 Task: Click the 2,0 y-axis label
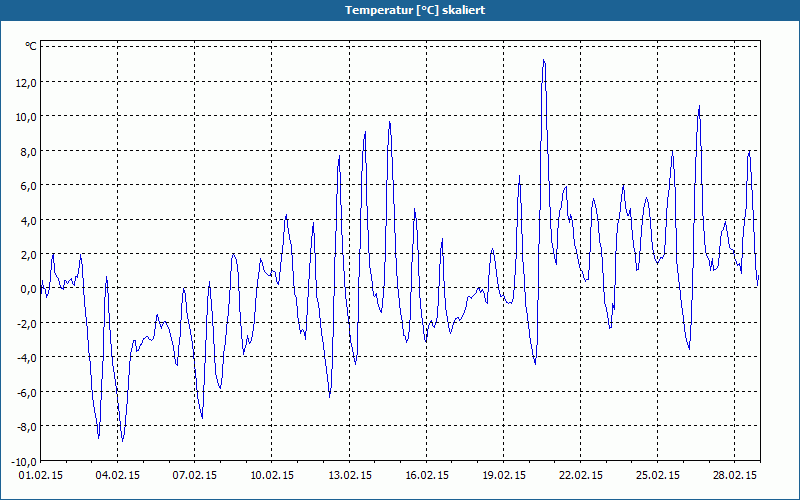coord(29,255)
